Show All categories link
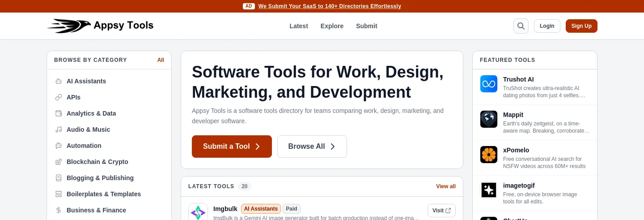The width and height of the screenshot is (644, 220). [x=161, y=60]
